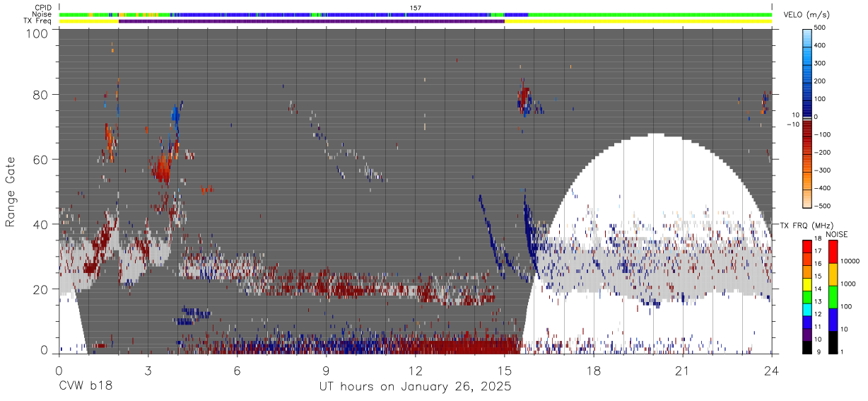Click the 11 tick on TX FRQ scale
This screenshot has height=401, width=868.
pos(817,327)
